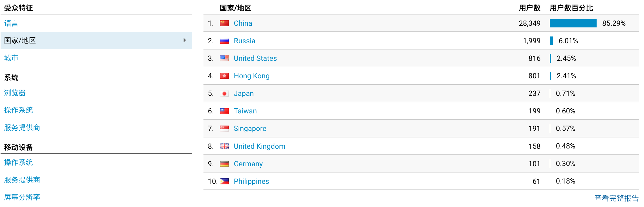The height and width of the screenshot is (207, 644).
Task: Click the Hong Kong flag icon
Action: pos(224,76)
